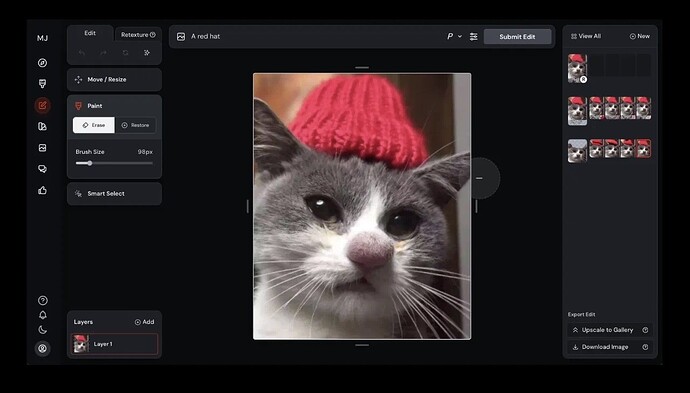Choose the Erase brush mode
690x393 pixels.
click(x=94, y=125)
